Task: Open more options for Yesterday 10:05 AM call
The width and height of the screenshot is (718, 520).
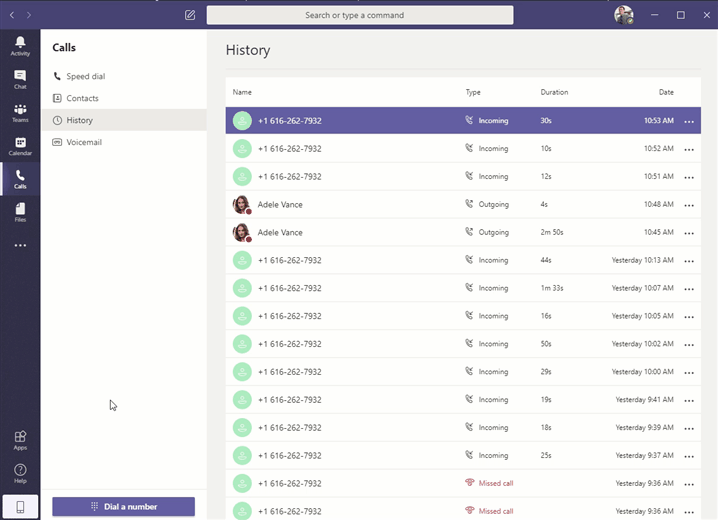Action: (689, 317)
